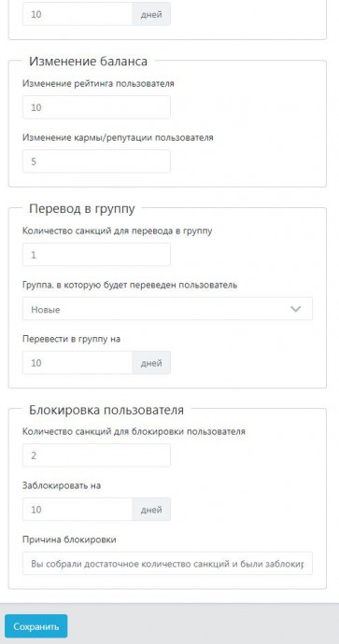Click the Группа, в которую будет переведен пользователь label
This screenshot has height=644, width=339.
[x=130, y=285]
